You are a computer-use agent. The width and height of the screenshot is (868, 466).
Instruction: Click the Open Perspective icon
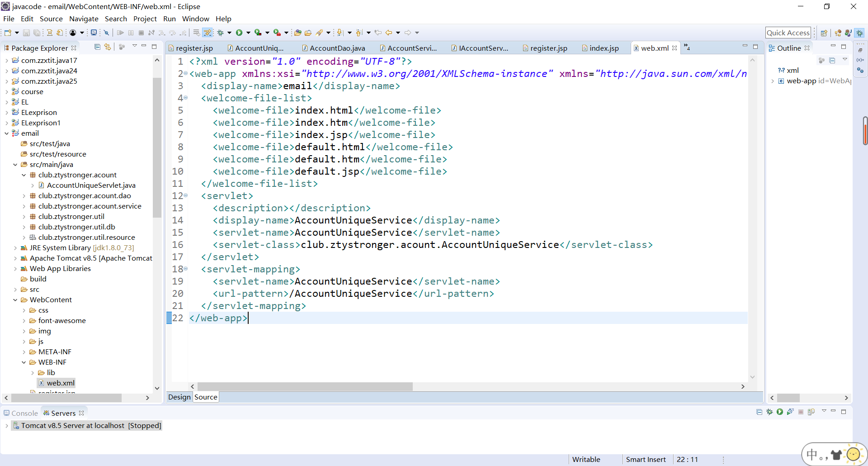coord(824,33)
